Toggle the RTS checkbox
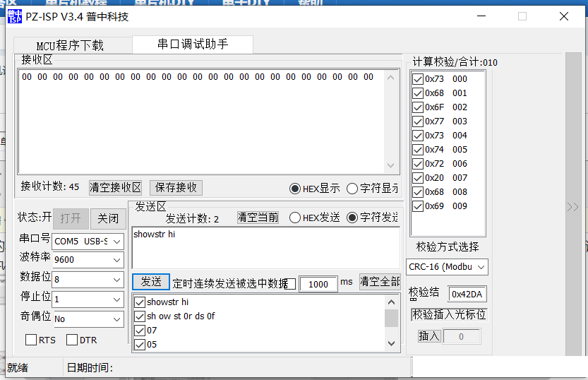Screen dimensions: 588x380 31,340
